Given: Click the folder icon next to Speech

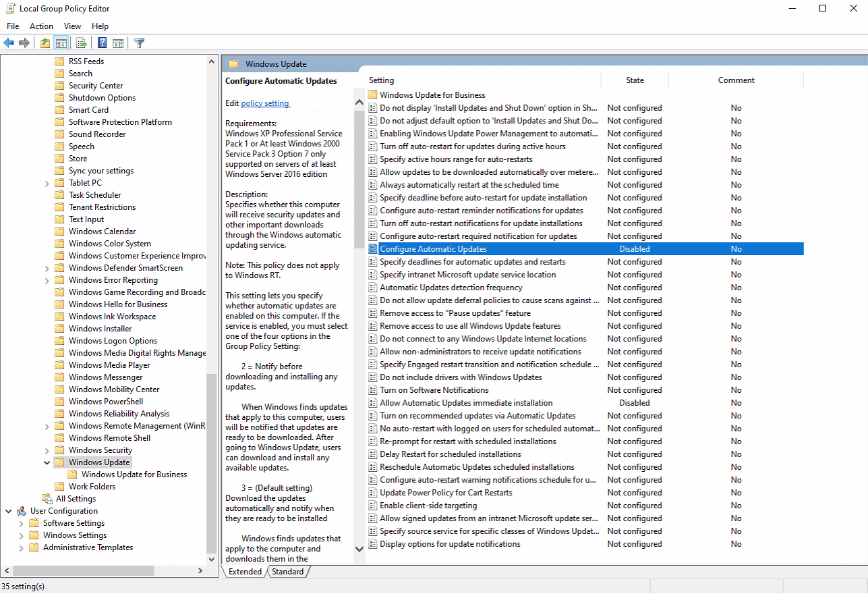Looking at the screenshot, I should tap(59, 146).
